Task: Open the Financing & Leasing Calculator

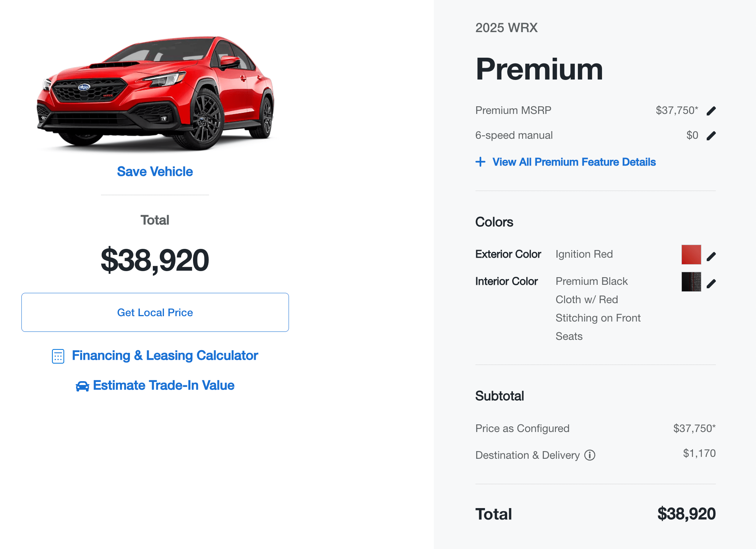Action: click(165, 356)
